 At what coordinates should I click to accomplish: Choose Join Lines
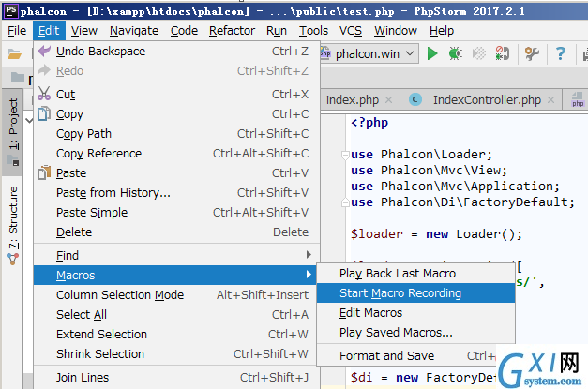(x=176, y=377)
